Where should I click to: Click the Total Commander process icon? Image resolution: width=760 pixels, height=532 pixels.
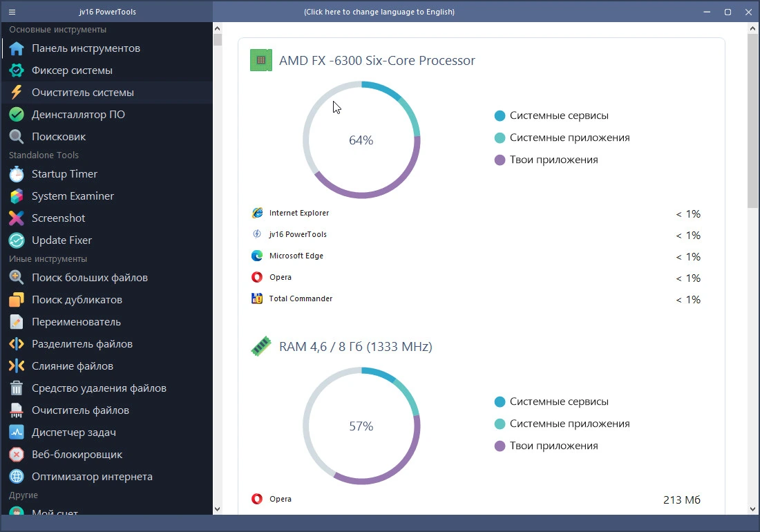click(x=257, y=298)
